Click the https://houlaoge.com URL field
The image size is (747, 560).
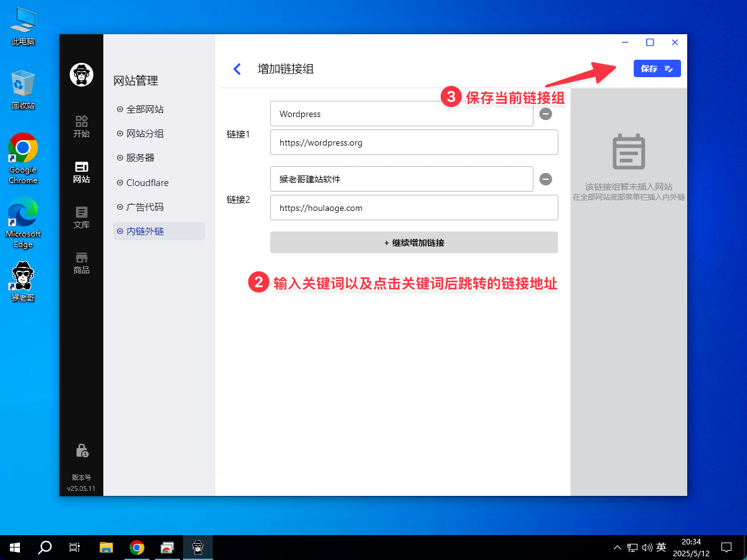(414, 208)
